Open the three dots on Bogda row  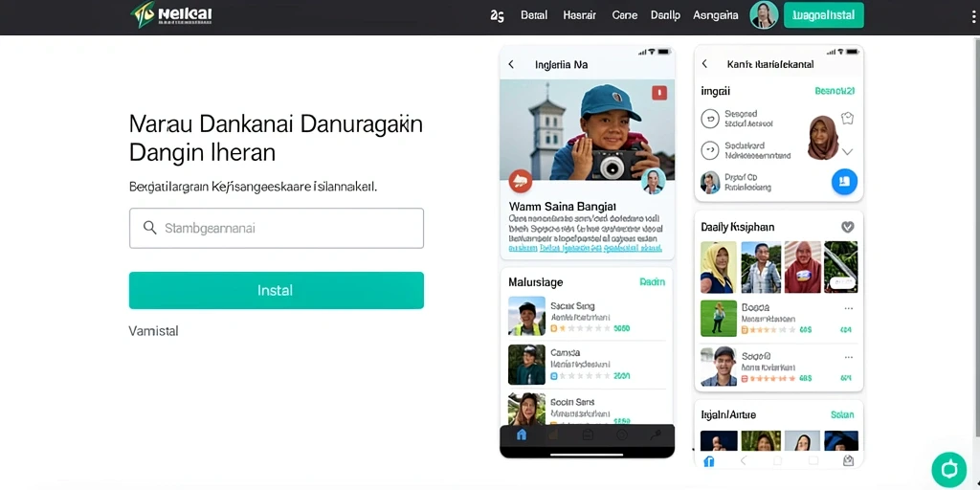coord(848,308)
